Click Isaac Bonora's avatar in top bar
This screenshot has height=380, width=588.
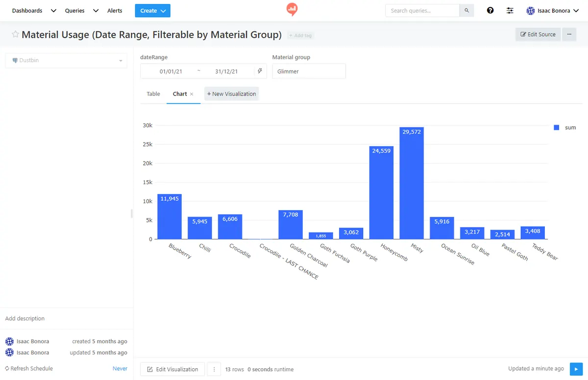[x=530, y=11]
